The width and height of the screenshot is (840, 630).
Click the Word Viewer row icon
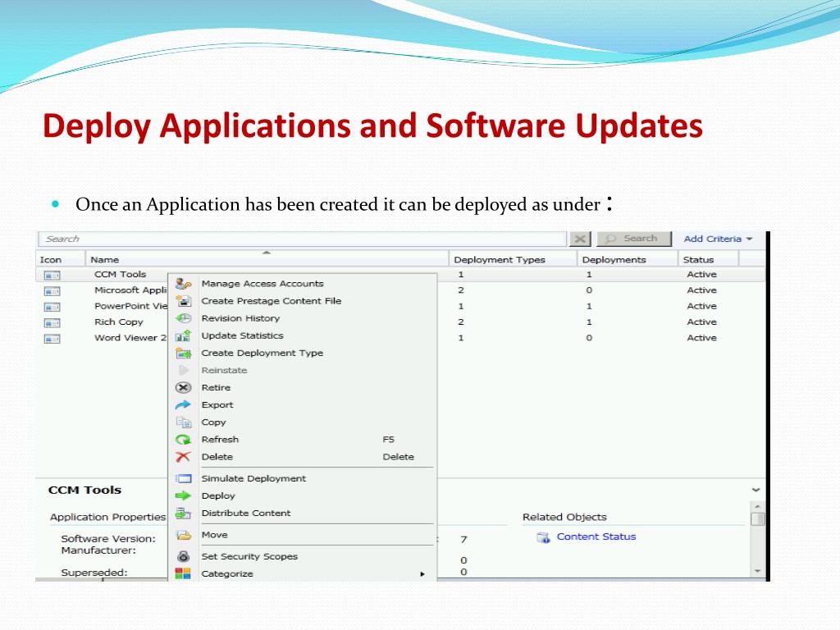tap(52, 339)
